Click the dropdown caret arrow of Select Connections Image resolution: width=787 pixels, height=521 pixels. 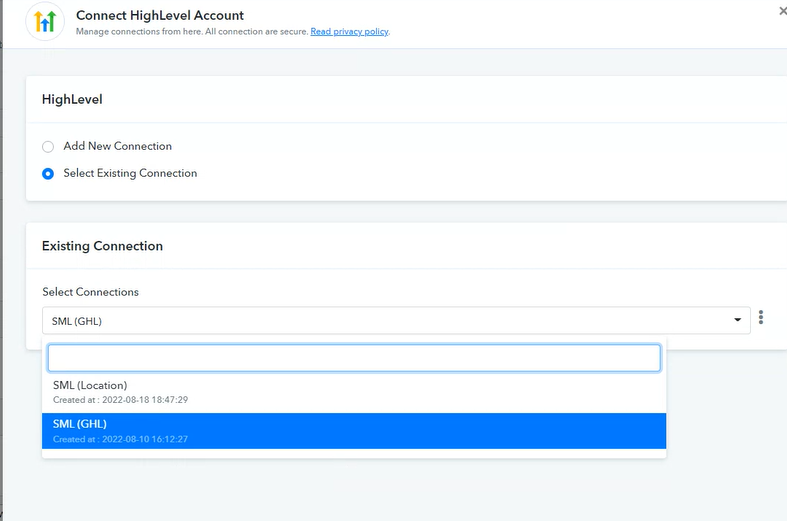tap(737, 320)
